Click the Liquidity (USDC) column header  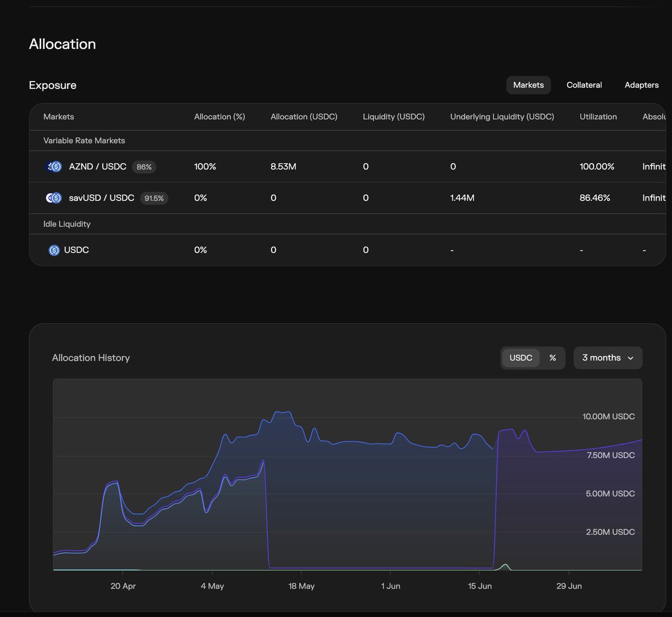[x=394, y=116]
